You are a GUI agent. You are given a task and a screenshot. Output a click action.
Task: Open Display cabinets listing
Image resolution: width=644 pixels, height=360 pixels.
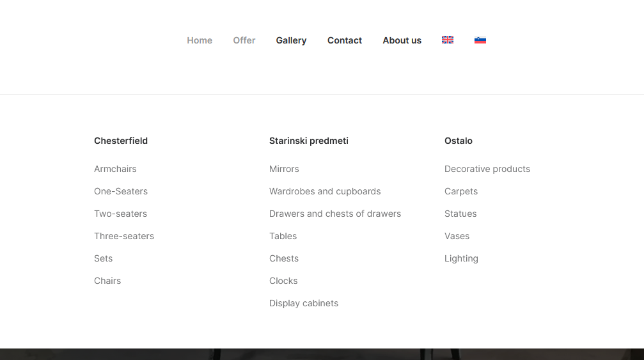point(304,303)
